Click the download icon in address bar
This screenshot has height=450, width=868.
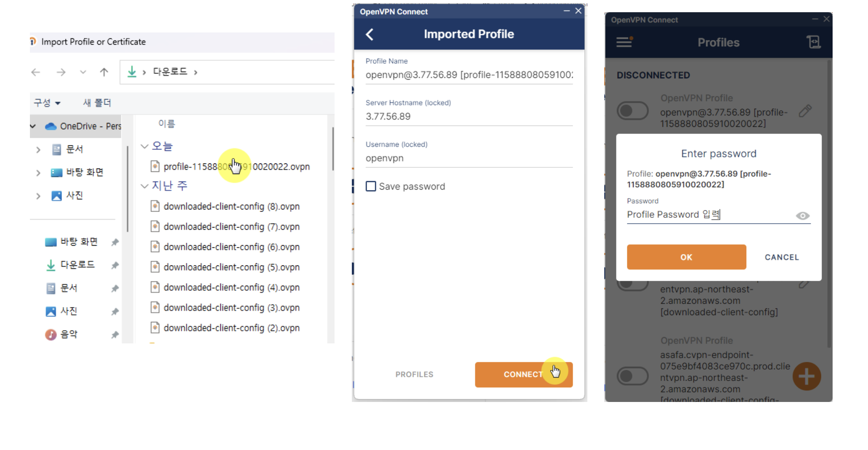[132, 72]
